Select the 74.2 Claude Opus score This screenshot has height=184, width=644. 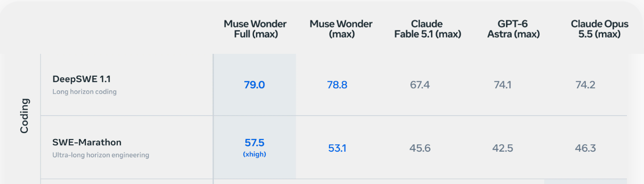pyautogui.click(x=585, y=85)
